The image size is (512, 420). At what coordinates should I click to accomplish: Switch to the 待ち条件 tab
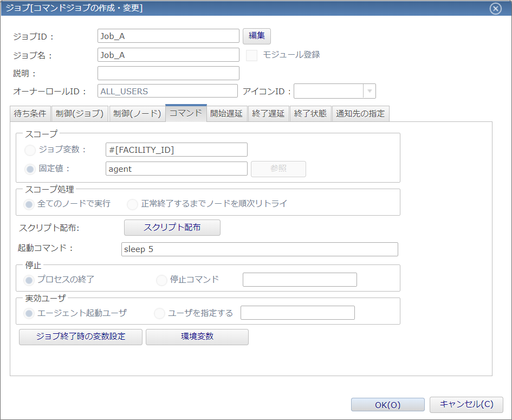pyautogui.click(x=30, y=114)
